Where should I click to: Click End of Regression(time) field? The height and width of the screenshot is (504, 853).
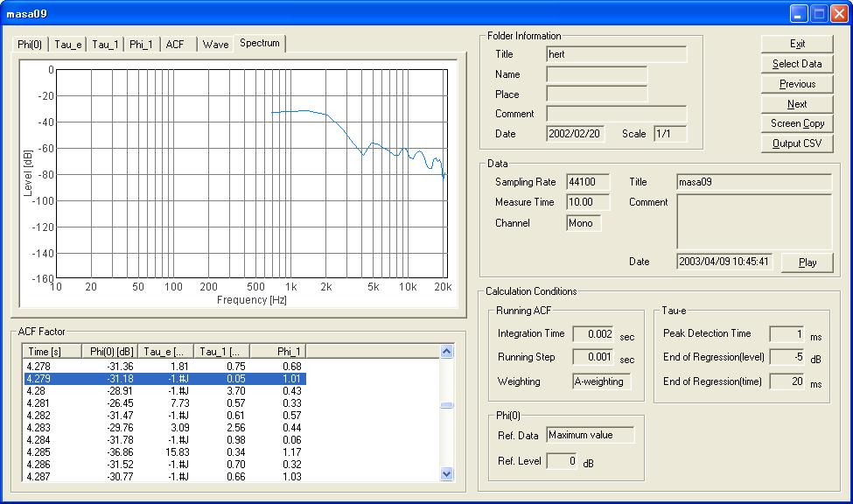click(787, 382)
